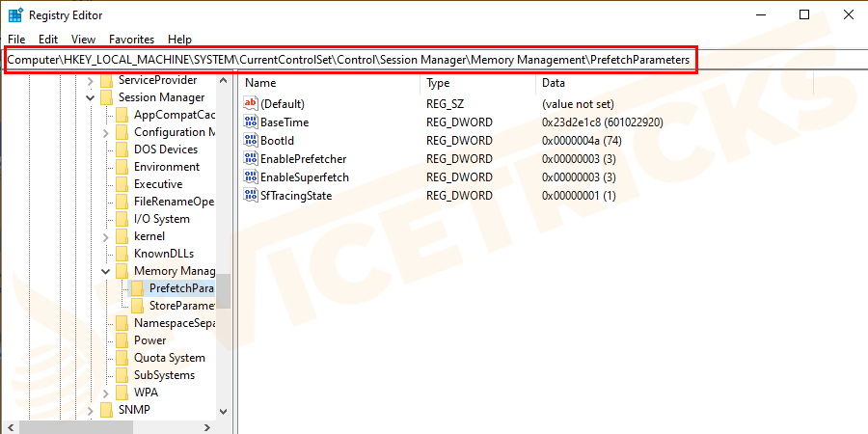This screenshot has width=868, height=434.
Task: Click data cell 0x00000001 (1)
Action: point(579,196)
